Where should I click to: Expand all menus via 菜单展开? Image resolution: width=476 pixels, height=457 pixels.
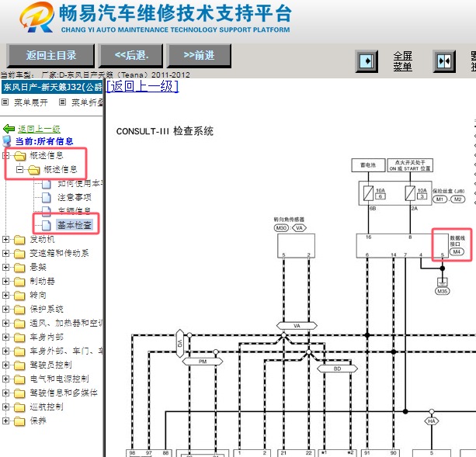click(30, 102)
